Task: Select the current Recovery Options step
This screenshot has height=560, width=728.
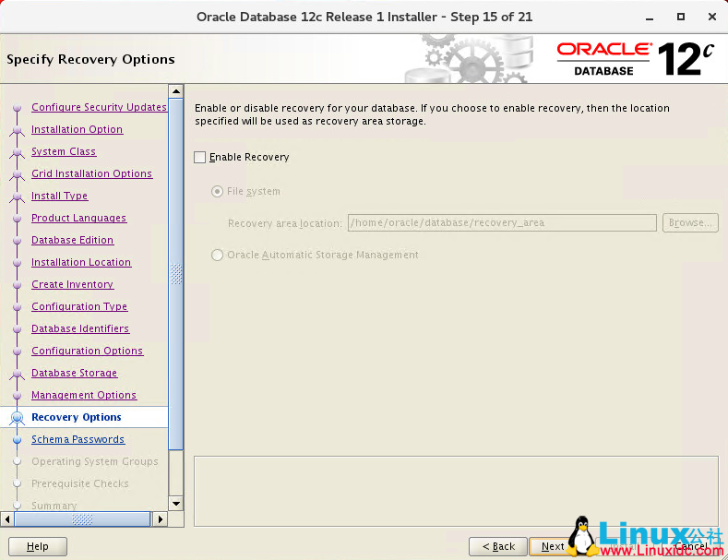Action: click(77, 417)
